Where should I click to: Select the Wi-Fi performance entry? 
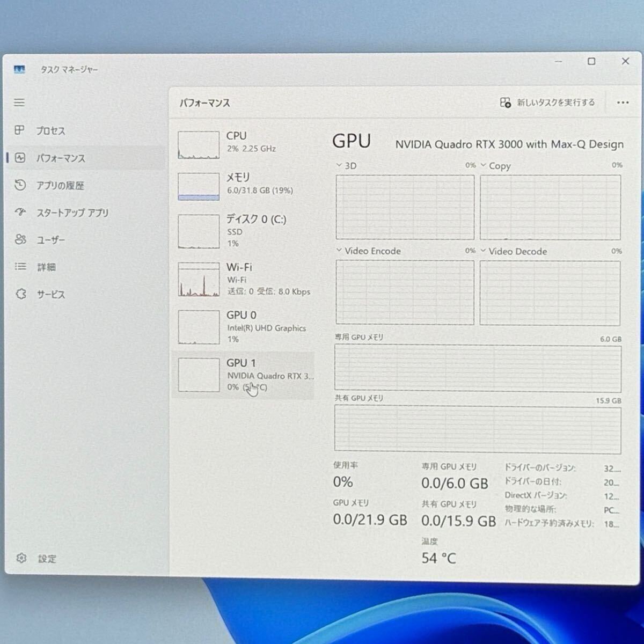[x=244, y=279]
